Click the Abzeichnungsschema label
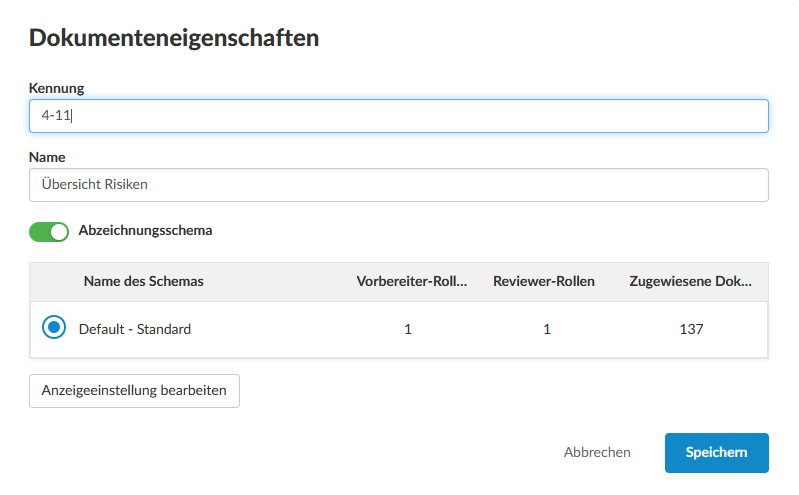 pos(145,230)
